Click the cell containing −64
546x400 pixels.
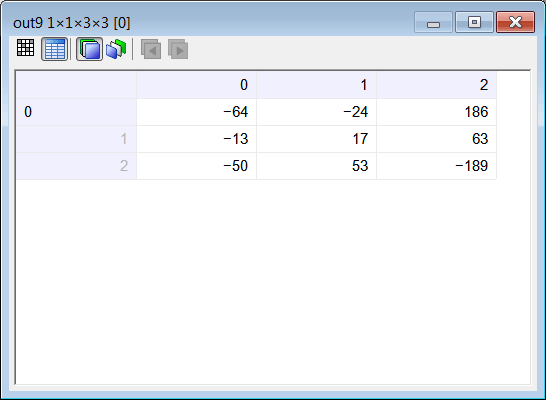pos(196,112)
